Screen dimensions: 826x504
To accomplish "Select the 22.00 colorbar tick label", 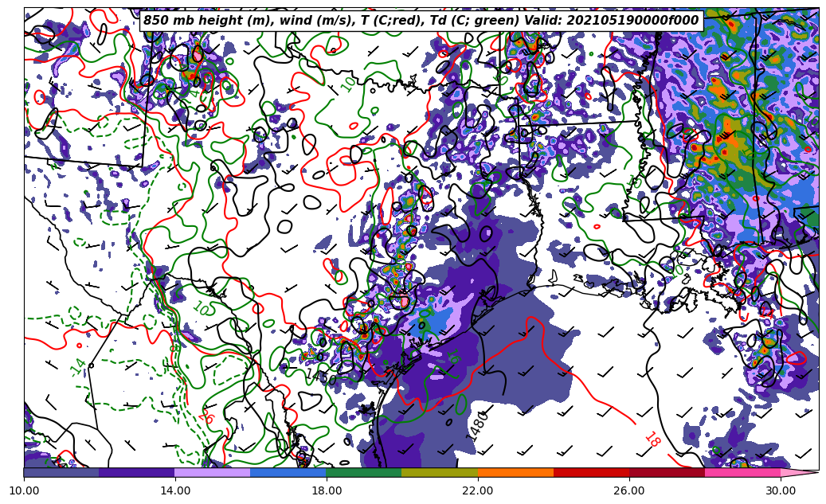I will pos(478,490).
